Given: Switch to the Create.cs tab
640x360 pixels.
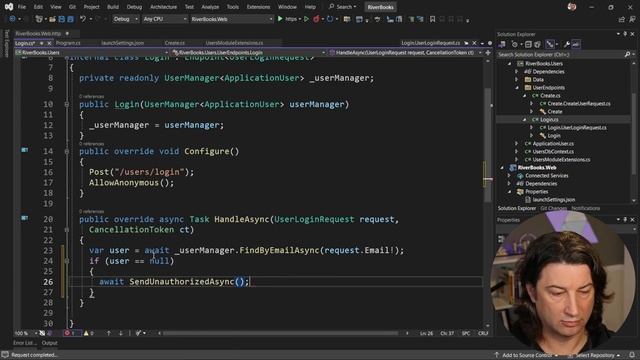Looking at the screenshot, I should (175, 43).
